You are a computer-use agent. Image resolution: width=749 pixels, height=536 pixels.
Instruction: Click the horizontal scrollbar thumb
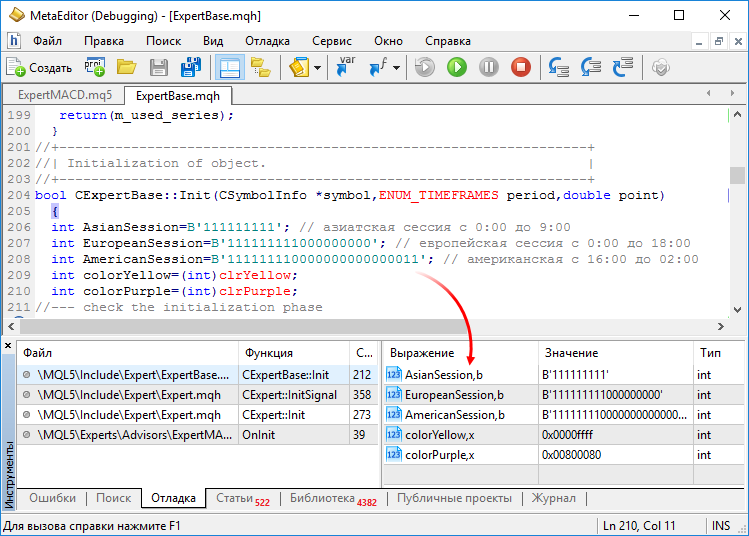[x=244, y=327]
